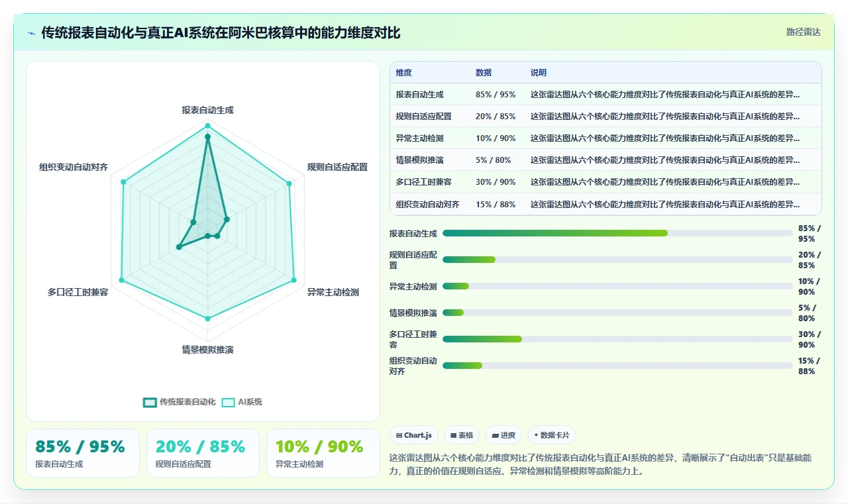Viewport: 848px width, 504px height.
Task: Click the 数据 column header
Action: [x=484, y=73]
